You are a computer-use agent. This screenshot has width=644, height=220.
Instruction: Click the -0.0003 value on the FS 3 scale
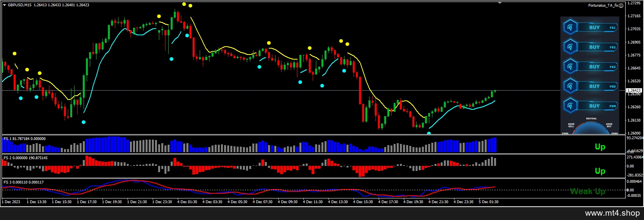pos(633,196)
